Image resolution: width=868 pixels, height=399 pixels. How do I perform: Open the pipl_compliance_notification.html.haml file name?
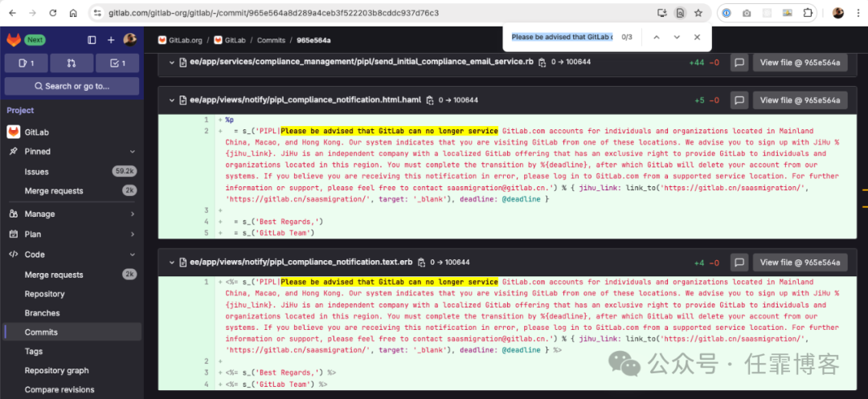click(305, 100)
